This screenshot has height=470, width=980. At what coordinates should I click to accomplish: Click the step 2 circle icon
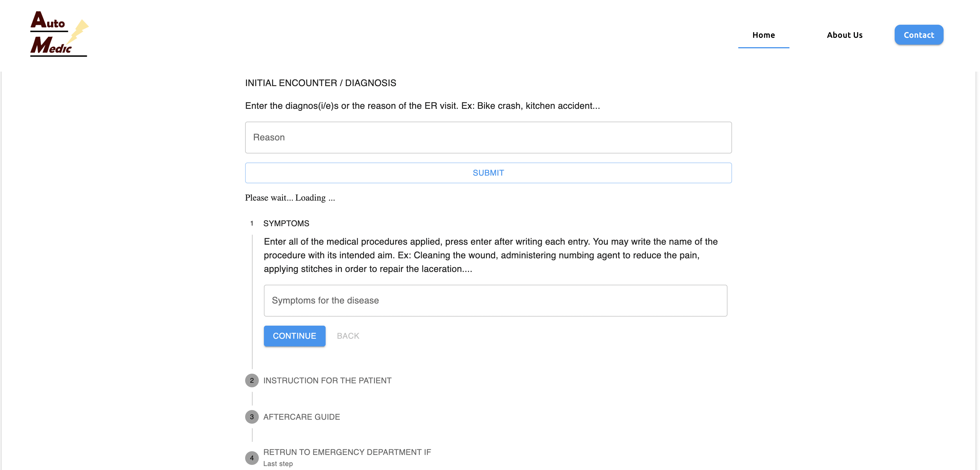(x=251, y=380)
